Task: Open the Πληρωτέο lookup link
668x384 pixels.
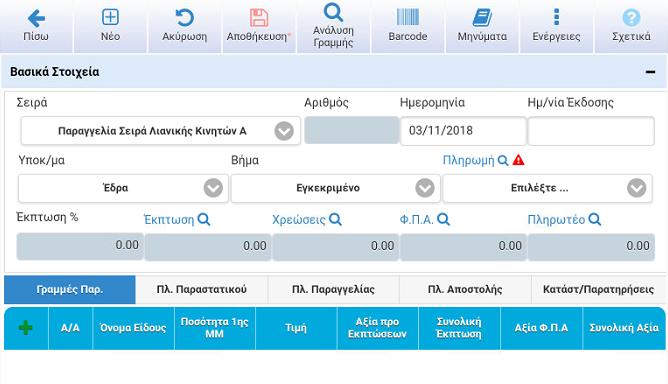Action: [564, 219]
